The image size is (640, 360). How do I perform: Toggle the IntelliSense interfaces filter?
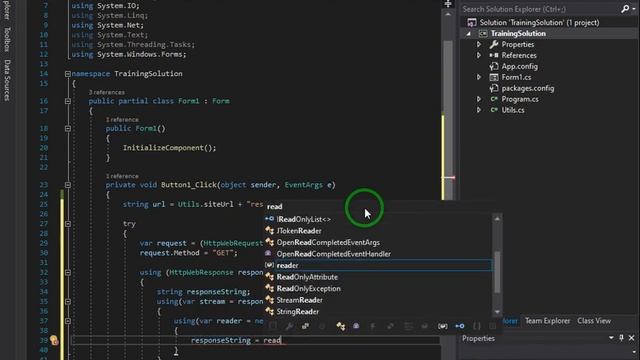coord(460,326)
